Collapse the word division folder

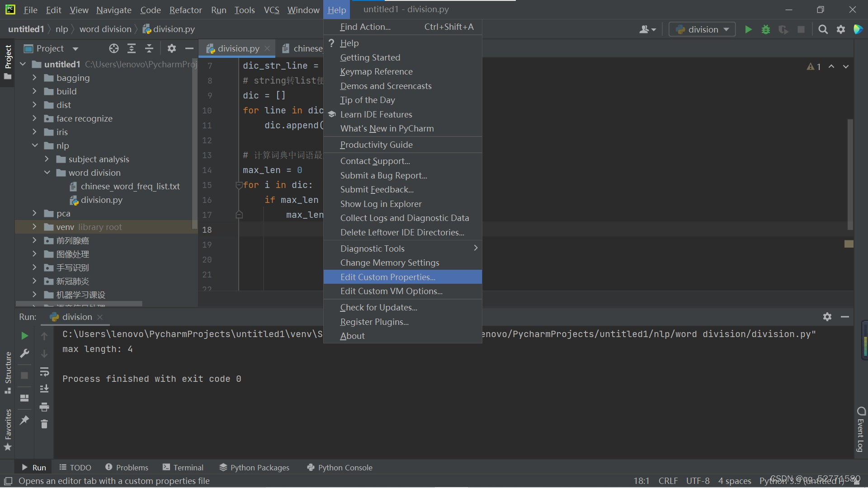pos(47,173)
